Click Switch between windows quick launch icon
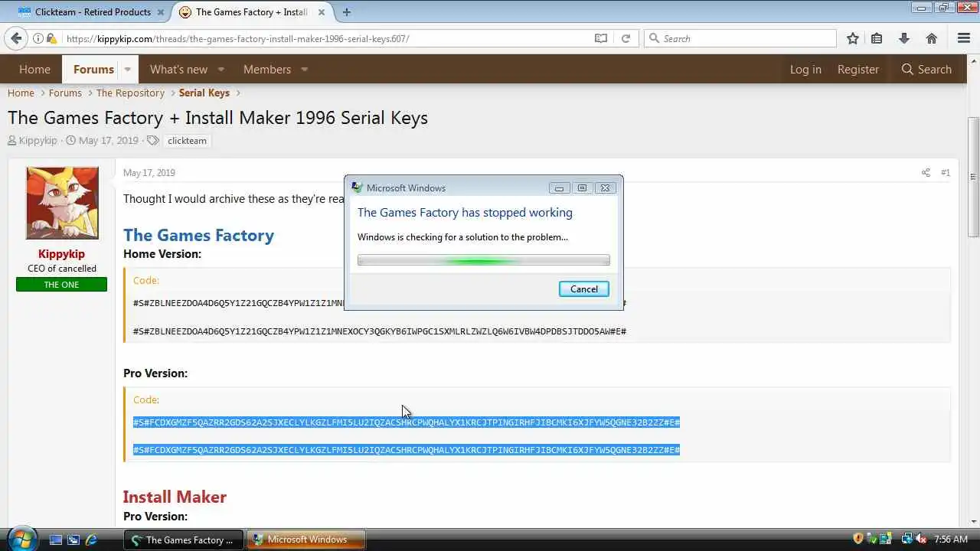Screen dimensions: 980x551 click(73, 540)
